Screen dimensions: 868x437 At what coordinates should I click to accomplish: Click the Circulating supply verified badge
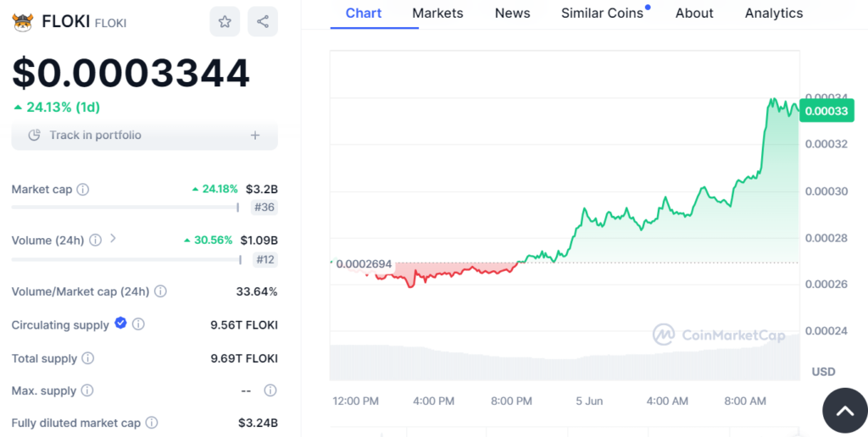[x=120, y=324]
